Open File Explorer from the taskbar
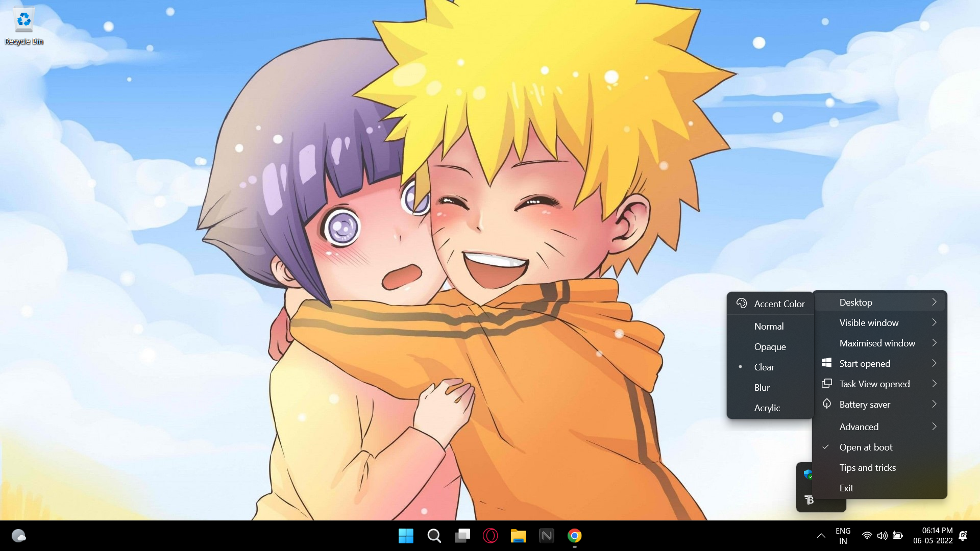The height and width of the screenshot is (551, 980). coord(519,536)
